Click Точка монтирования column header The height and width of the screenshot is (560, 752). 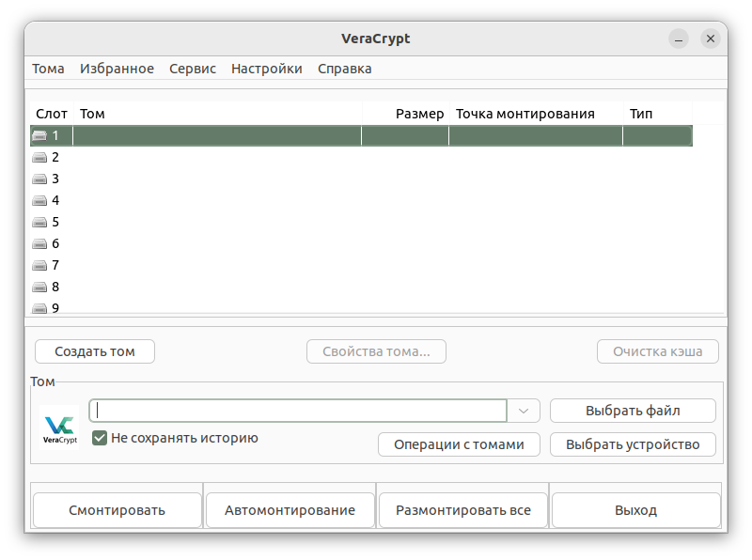click(536, 114)
